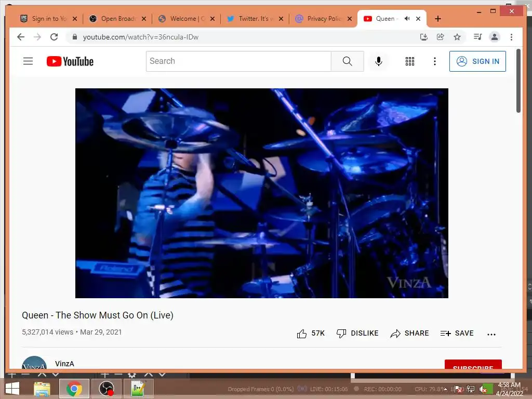Screen dimensions: 532x399
Task: Switch to the Open Broadc tab
Action: [x=118, y=19]
